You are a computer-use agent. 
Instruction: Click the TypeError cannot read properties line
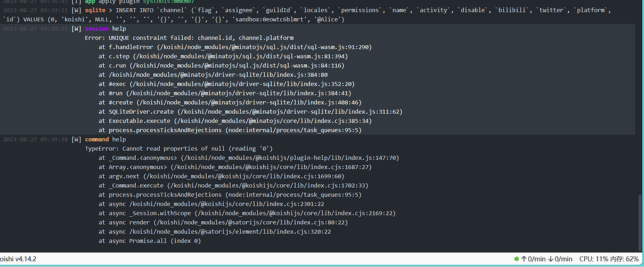pyautogui.click(x=179, y=148)
